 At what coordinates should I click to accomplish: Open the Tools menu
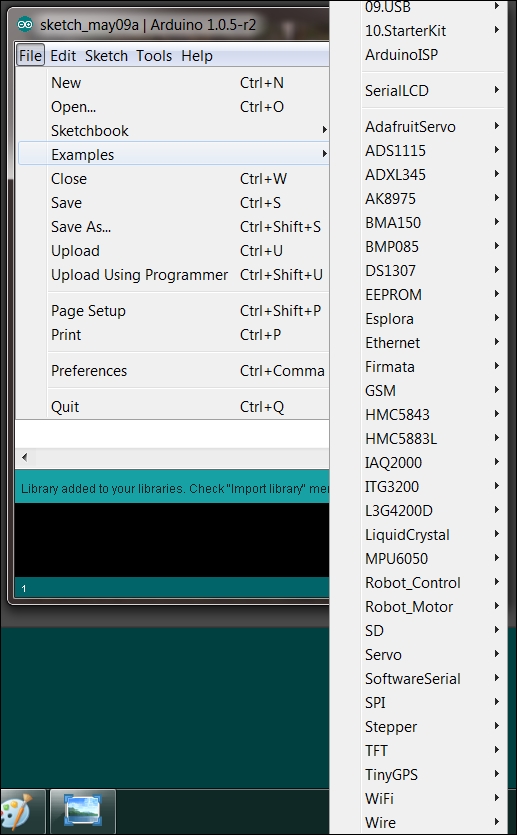(x=154, y=55)
